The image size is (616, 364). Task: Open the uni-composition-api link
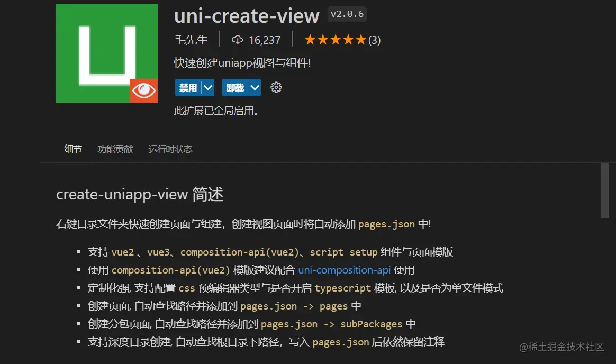point(344,270)
